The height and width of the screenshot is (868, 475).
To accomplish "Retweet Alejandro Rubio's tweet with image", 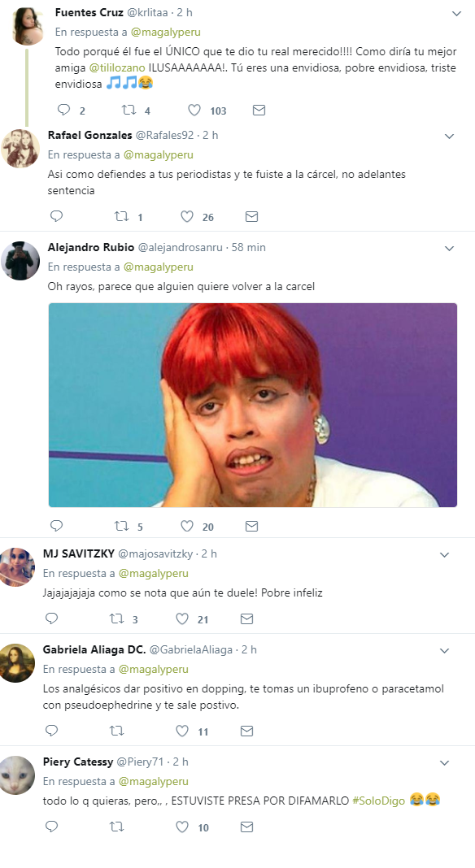I will (122, 526).
